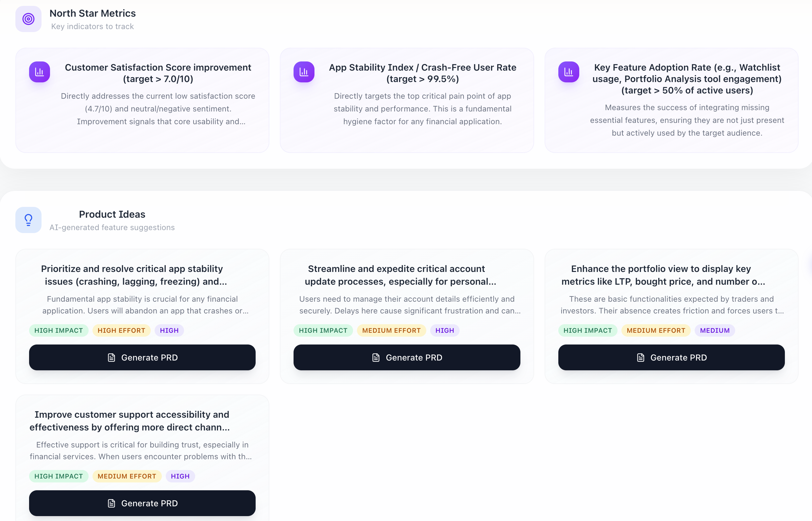Toggle the MEDIUM EFFORT tag on account update idea
The image size is (812, 521).
pyautogui.click(x=391, y=330)
